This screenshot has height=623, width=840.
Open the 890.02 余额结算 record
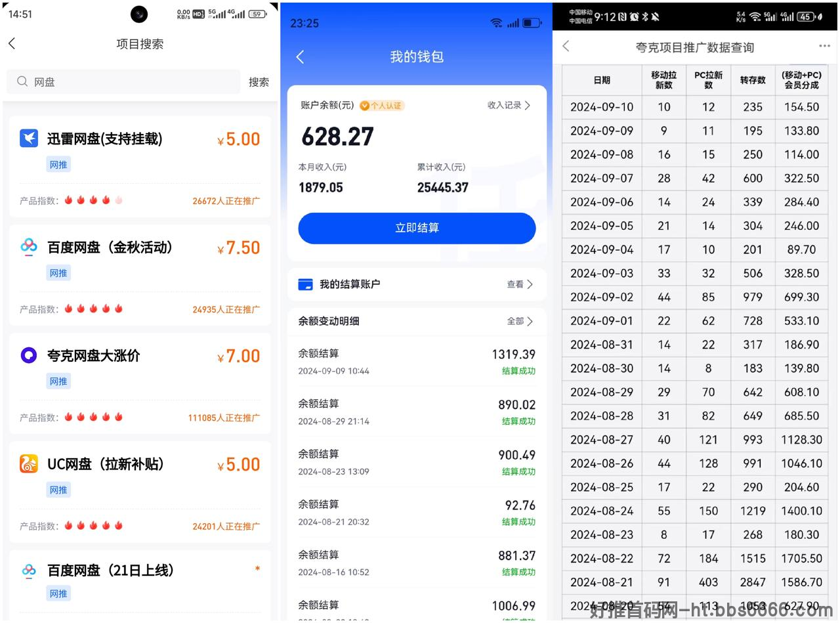pyautogui.click(x=417, y=412)
